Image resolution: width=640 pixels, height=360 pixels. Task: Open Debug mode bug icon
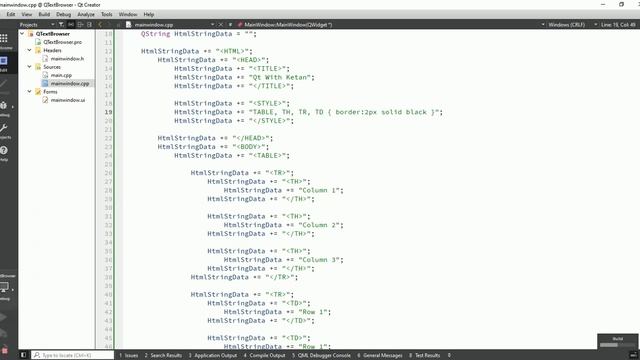click(4, 106)
